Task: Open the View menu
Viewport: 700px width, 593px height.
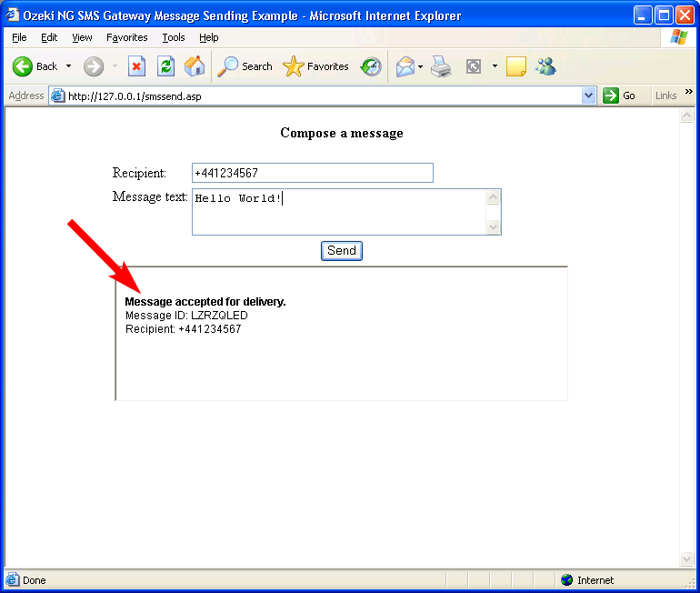Action: [82, 37]
